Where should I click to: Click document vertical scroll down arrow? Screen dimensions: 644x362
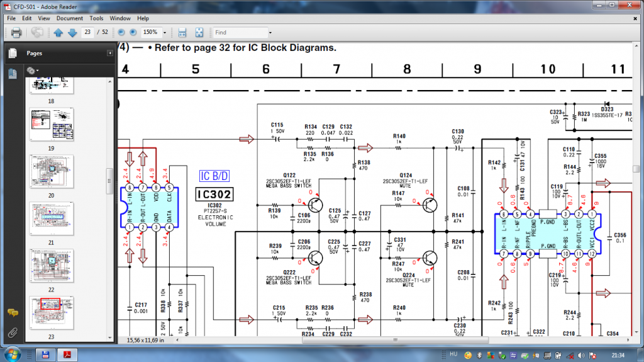pyautogui.click(x=636, y=332)
